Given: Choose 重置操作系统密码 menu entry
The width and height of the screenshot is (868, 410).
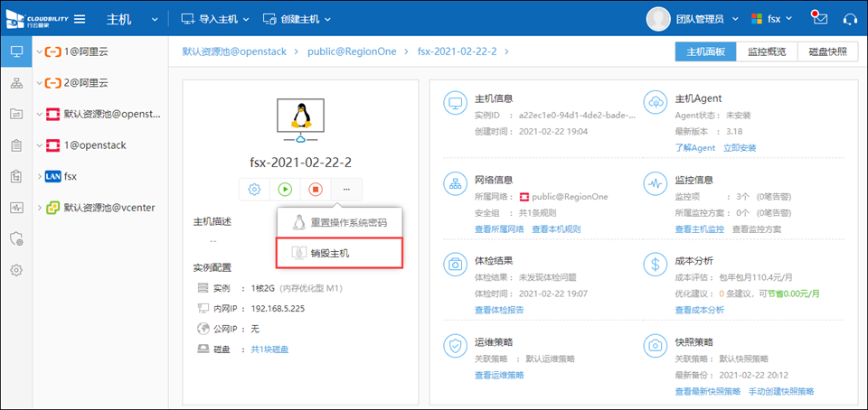Looking at the screenshot, I should pyautogui.click(x=348, y=223).
